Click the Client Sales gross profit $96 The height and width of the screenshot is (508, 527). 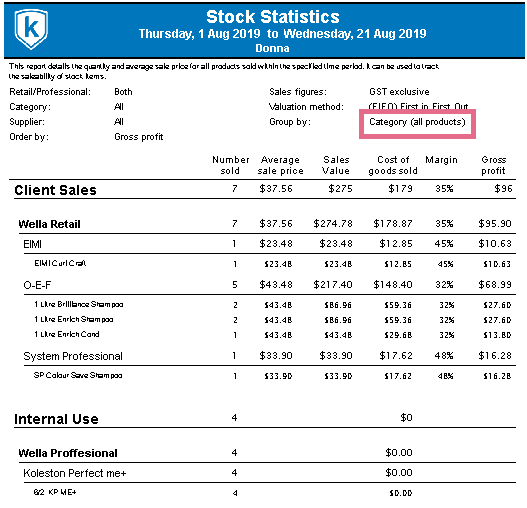click(503, 189)
